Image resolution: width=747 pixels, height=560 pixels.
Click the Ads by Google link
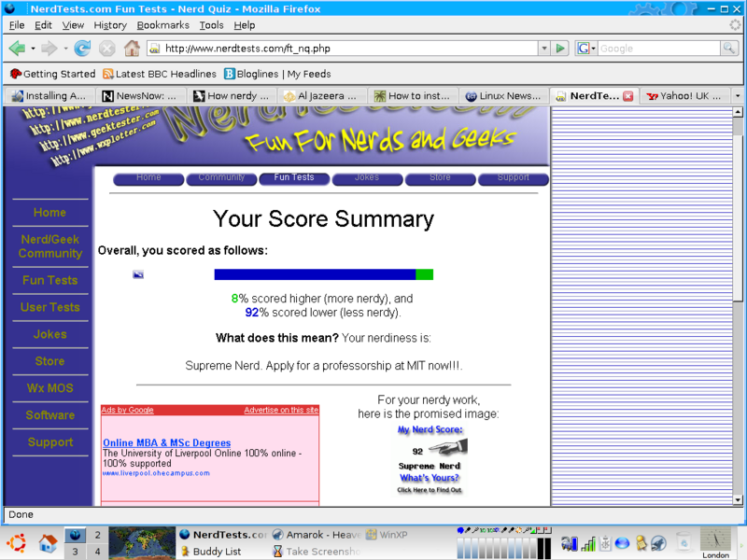pyautogui.click(x=127, y=410)
